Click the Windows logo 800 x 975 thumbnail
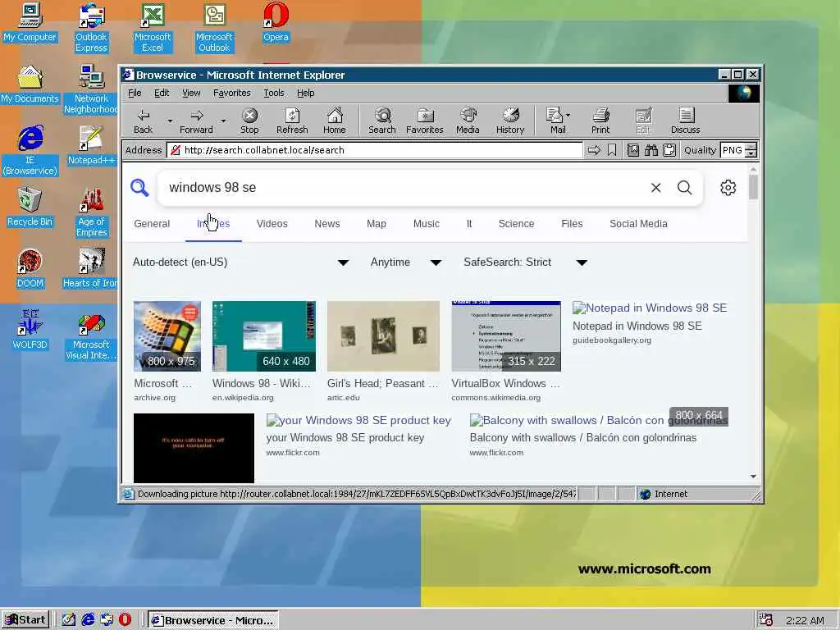This screenshot has height=630, width=840. point(167,336)
